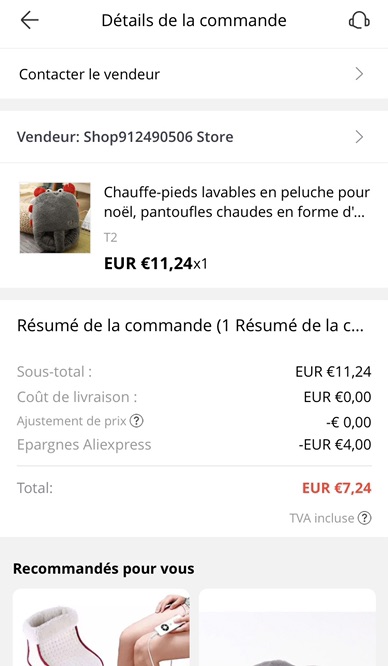Screen dimensions: 388x666
Task: Select second recommended product card
Action: pos(287,627)
